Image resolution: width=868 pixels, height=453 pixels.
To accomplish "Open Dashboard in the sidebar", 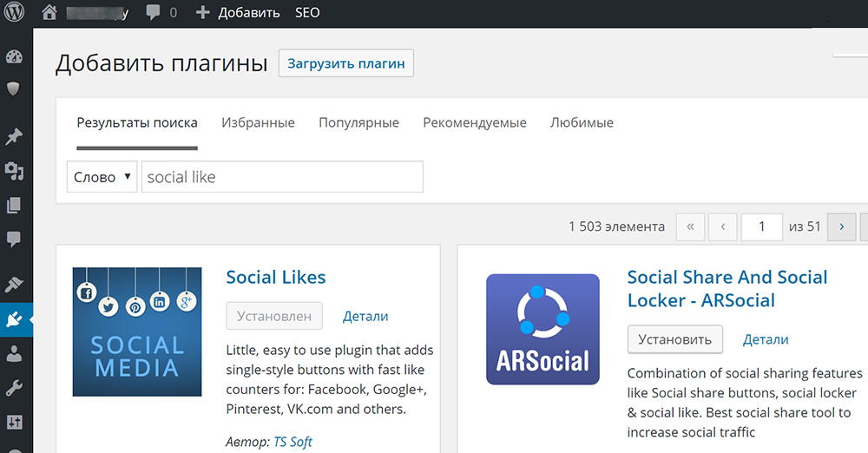I will pos(15,58).
